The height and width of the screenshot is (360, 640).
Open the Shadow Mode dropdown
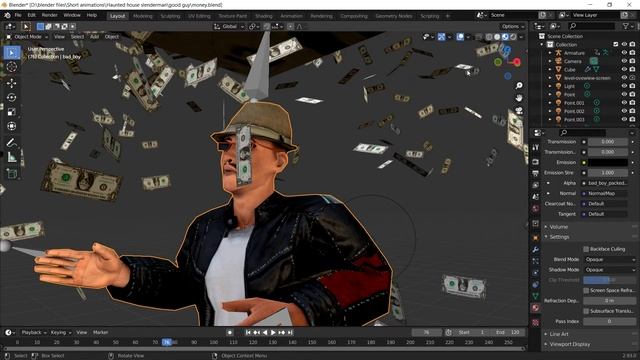609,270
